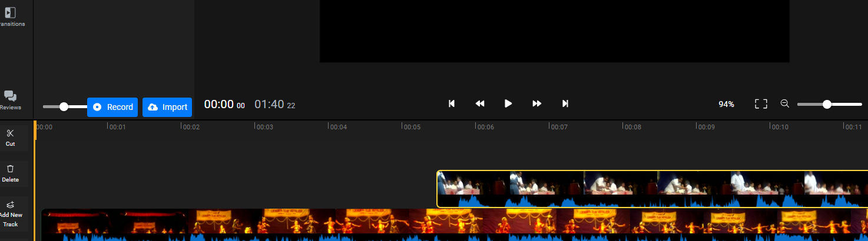Click the Delete trash tool
Viewport: 868px width, 241px height.
coord(10,173)
